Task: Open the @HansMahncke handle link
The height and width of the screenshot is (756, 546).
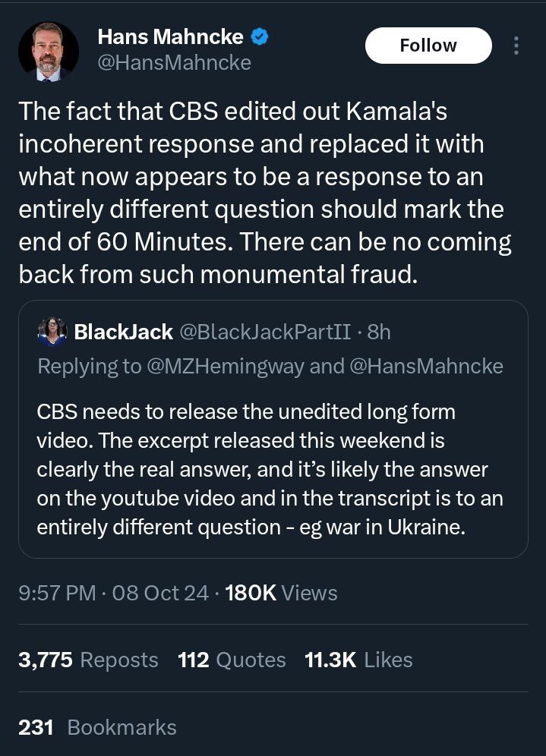Action: pyautogui.click(x=174, y=63)
